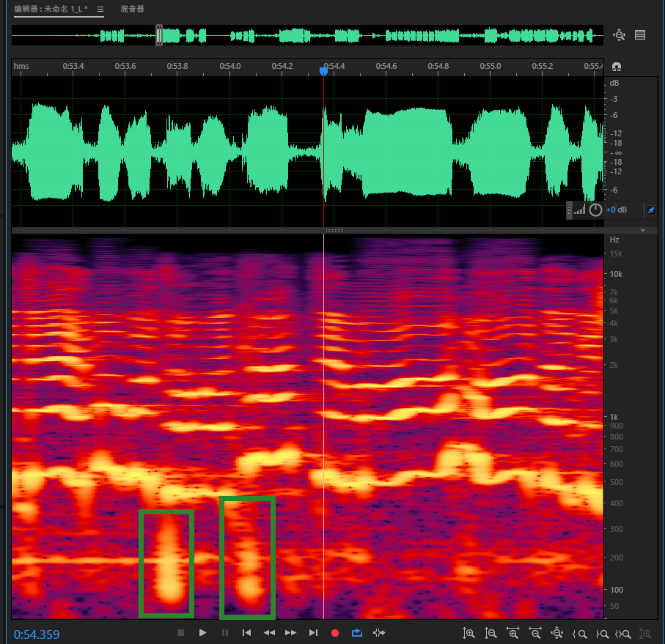
Task: Open editor panel menu hamburger icon
Action: [100, 10]
